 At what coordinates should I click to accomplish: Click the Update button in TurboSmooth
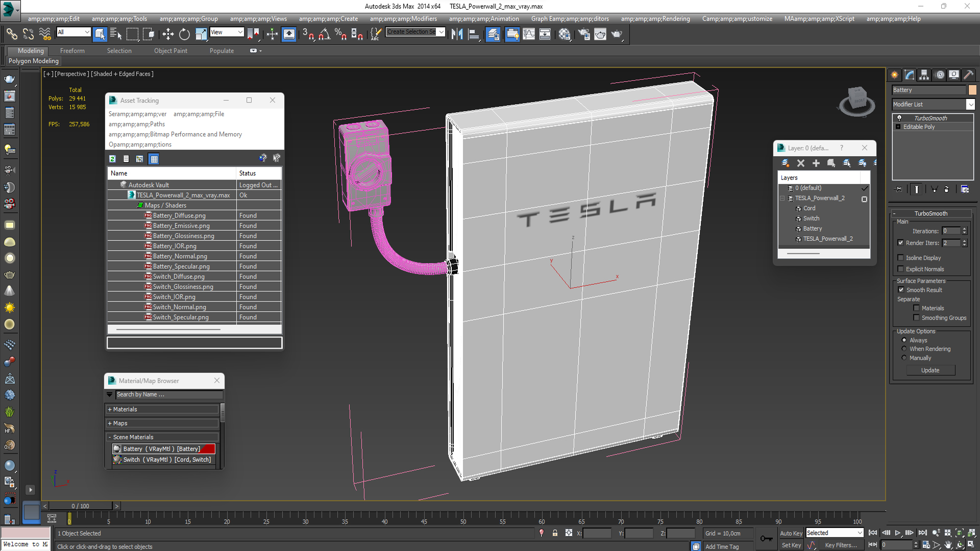pyautogui.click(x=930, y=370)
